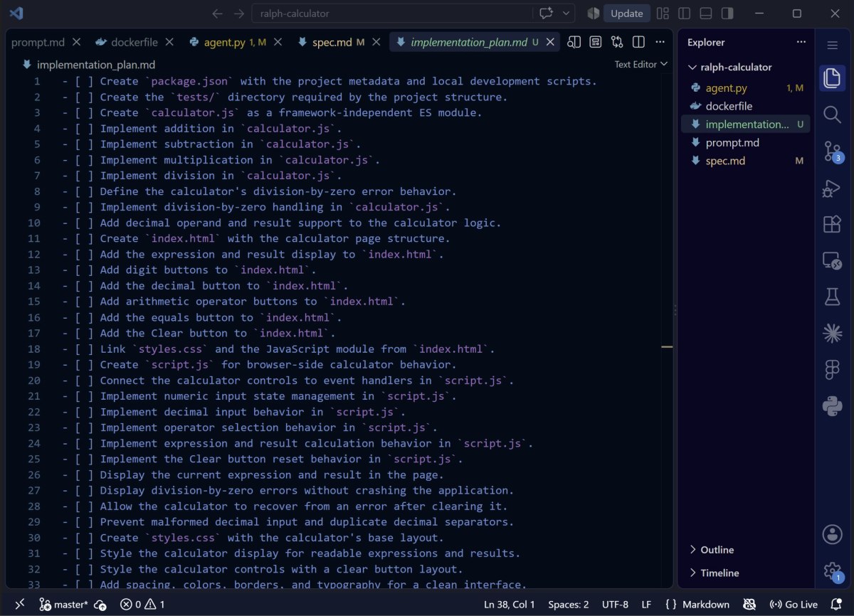The width and height of the screenshot is (854, 616).
Task: Toggle the Copilot status icon in status bar
Action: [749, 605]
